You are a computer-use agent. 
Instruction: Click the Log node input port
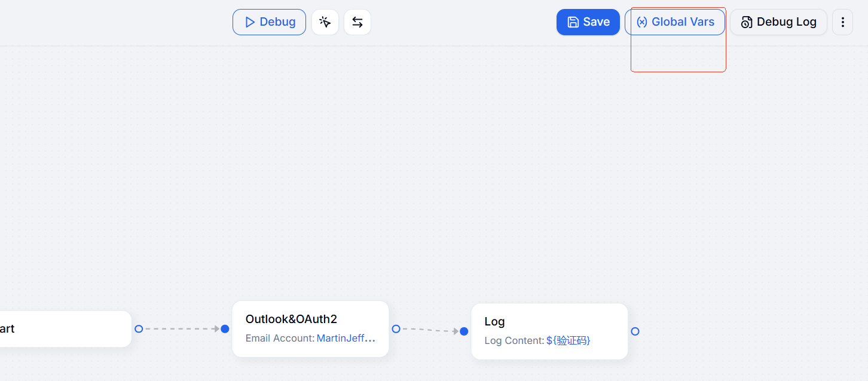[x=464, y=331]
